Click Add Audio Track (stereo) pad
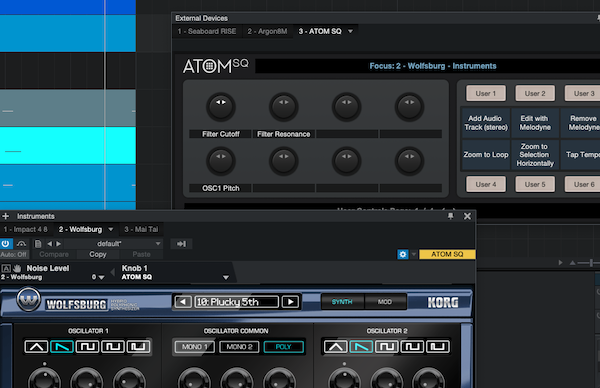This screenshot has height=388, width=600. click(x=486, y=123)
